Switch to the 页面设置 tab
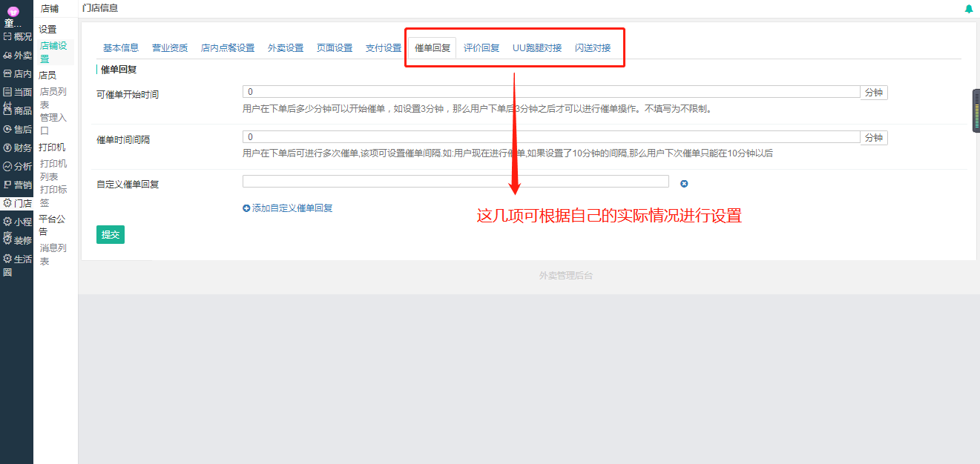Viewport: 980px width, 464px height. coord(335,48)
